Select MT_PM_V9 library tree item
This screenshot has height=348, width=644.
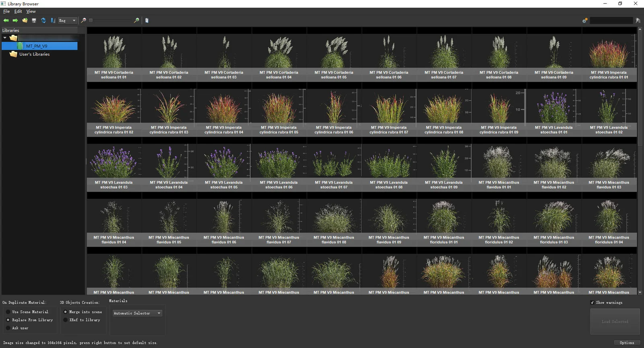point(39,46)
